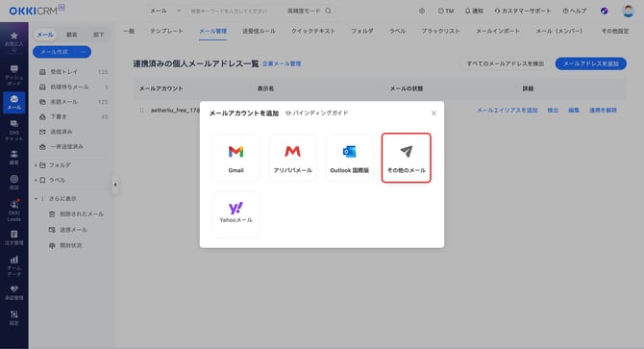Collapse the さらに表示 section
644x349 pixels.
coord(36,199)
